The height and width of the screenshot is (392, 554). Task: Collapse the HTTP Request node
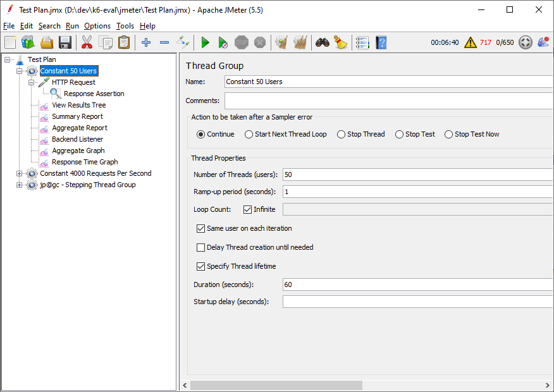tap(32, 83)
